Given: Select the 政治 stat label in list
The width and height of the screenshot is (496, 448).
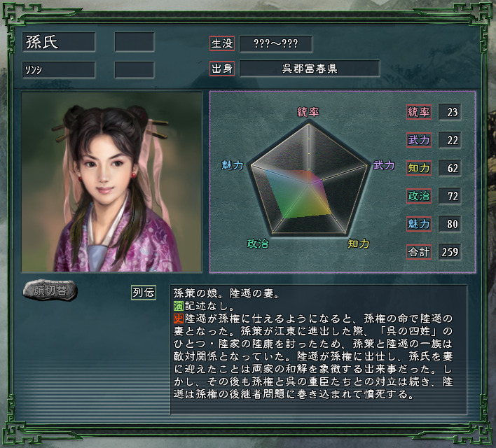Looking at the screenshot, I should [419, 196].
